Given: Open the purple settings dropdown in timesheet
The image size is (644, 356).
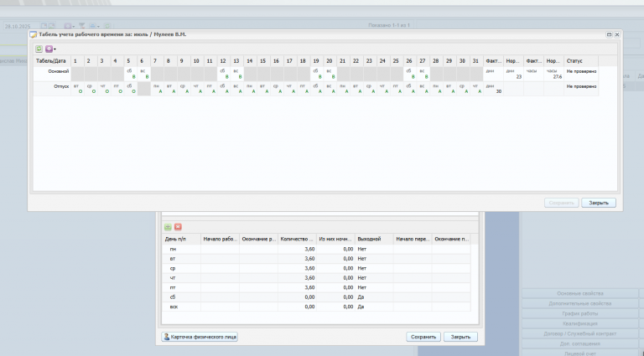Looking at the screenshot, I should (x=50, y=49).
